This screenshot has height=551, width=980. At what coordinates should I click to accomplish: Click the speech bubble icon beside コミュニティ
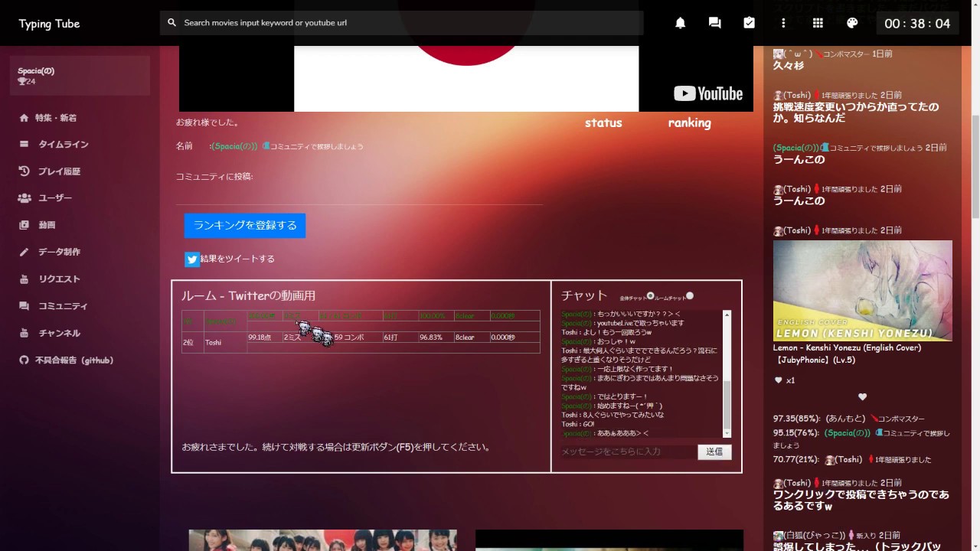coord(24,306)
